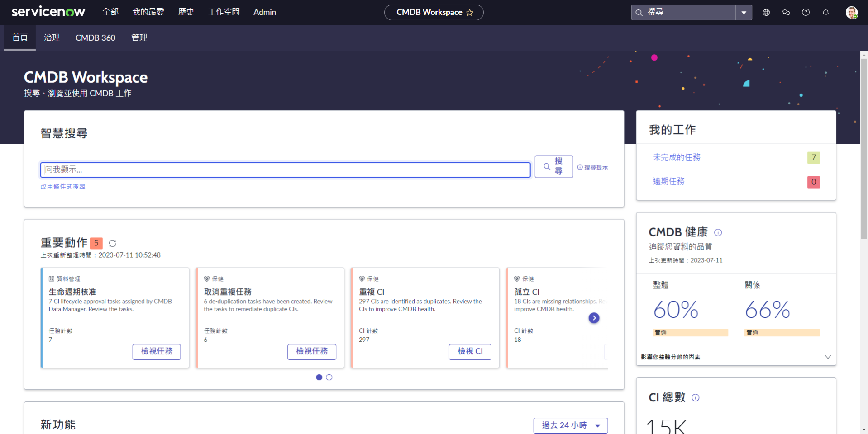Click the 60% overall health value
868x434 pixels.
[x=676, y=310]
